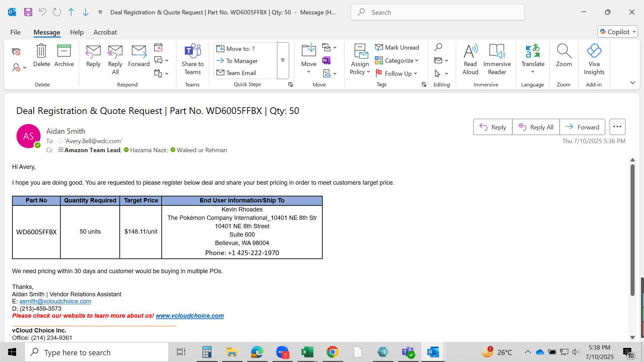Click cc recipient Hazama Nazir

tap(149, 150)
